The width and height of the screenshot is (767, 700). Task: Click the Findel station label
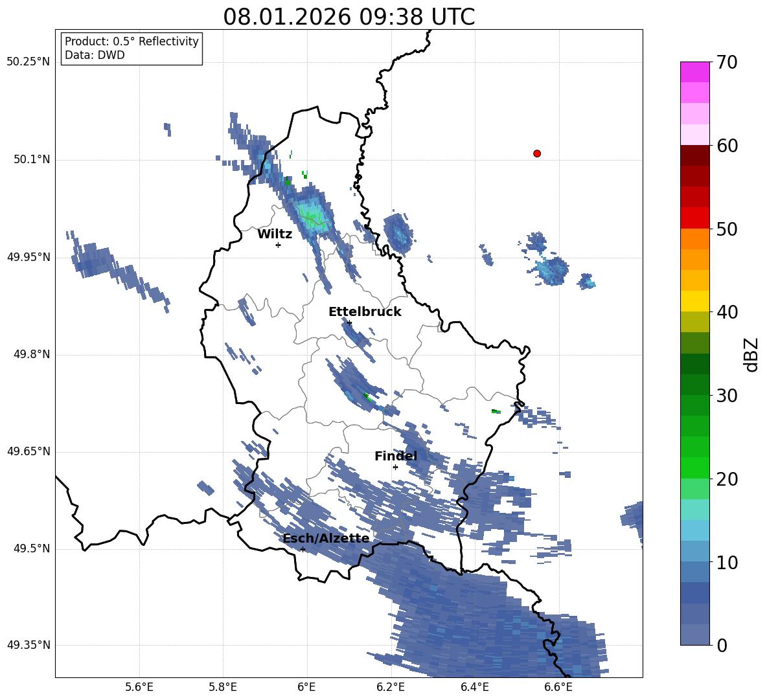[396, 456]
